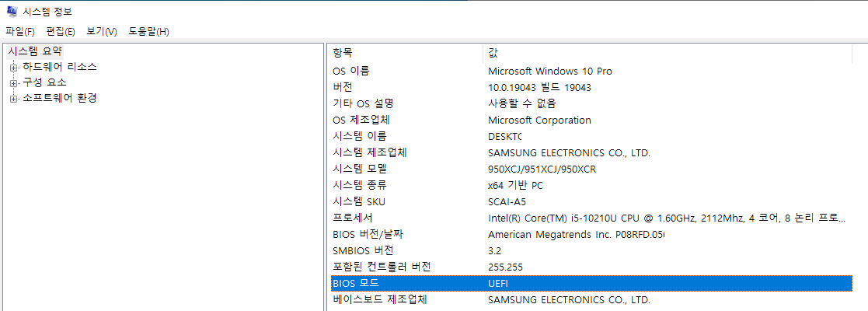Select the BIOS 버전/날짜 row
This screenshot has height=311, width=868.
(x=591, y=234)
